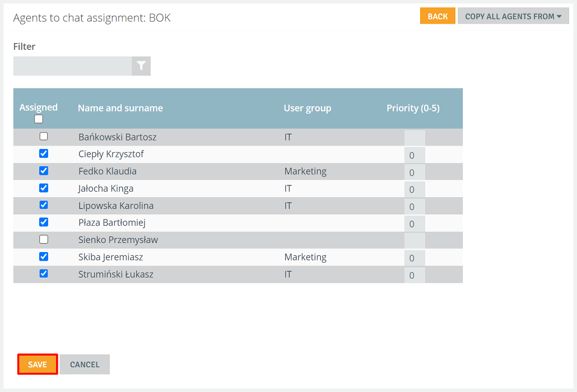Screen dimensions: 577x392
Task: Click the Filter label
Action: [24, 46]
